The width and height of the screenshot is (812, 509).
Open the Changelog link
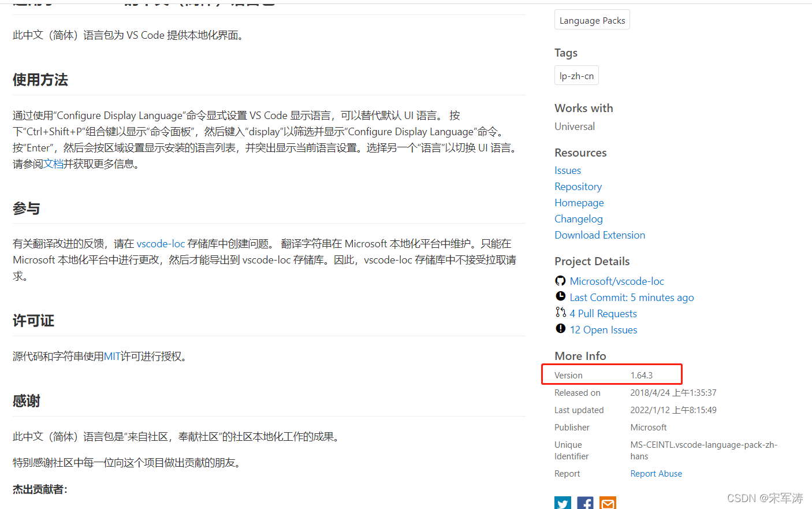point(579,219)
